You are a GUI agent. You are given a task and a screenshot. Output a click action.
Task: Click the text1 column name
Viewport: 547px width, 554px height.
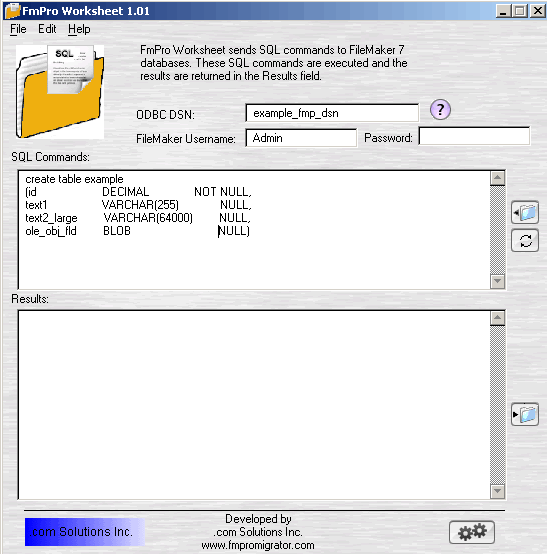[x=36, y=205]
